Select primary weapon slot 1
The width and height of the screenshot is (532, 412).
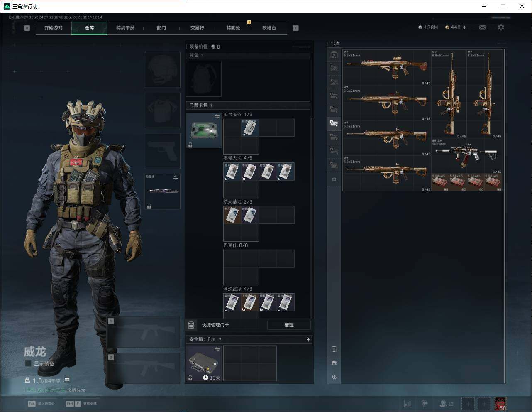144,332
